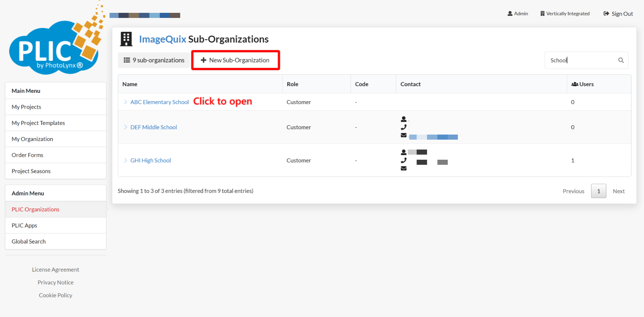This screenshot has width=644, height=317.
Task: Click envelope icon in DEF Middle School contact
Action: coord(404,135)
